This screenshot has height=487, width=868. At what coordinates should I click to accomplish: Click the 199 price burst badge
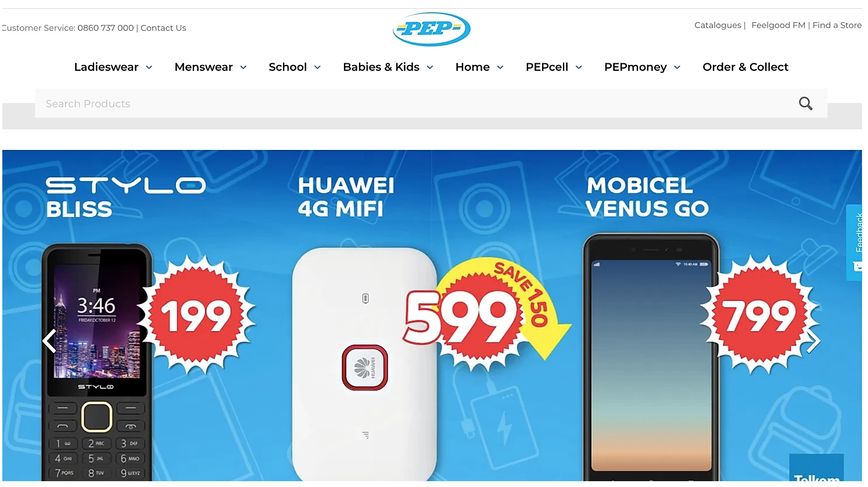[x=196, y=316]
